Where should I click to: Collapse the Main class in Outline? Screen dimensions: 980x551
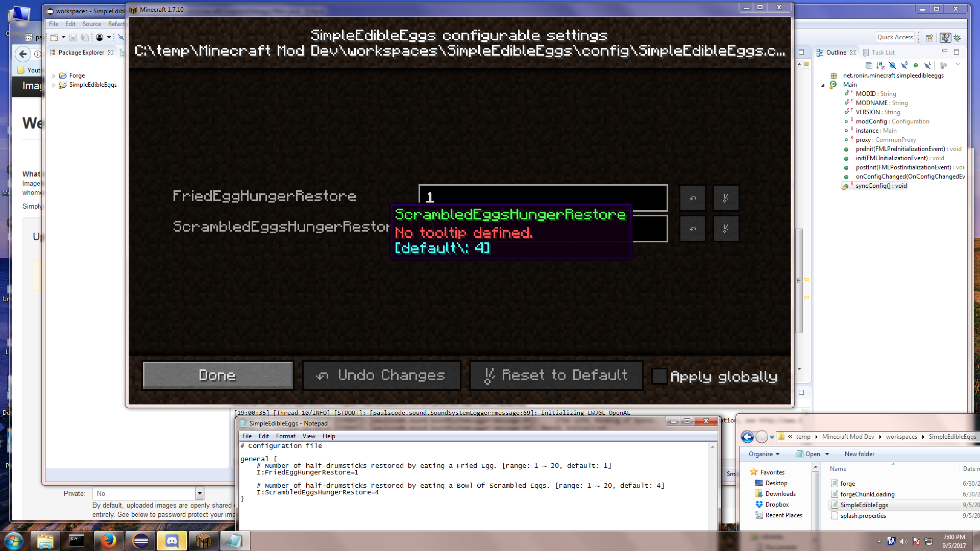[x=823, y=85]
